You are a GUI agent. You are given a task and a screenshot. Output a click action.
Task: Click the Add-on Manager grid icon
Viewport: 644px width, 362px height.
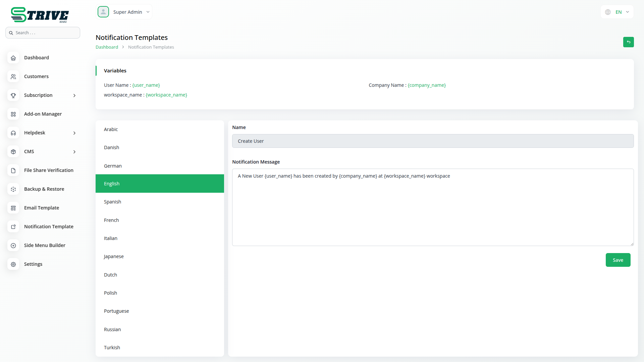[x=13, y=114]
